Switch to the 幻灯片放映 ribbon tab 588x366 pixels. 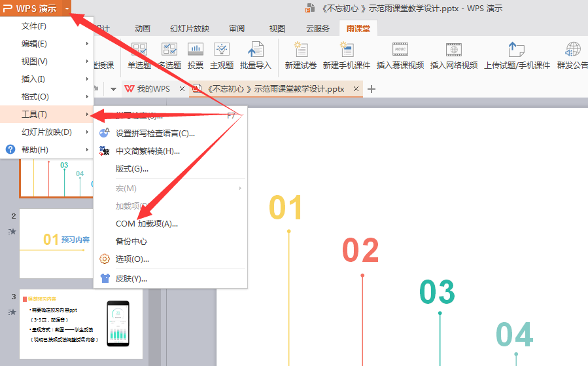pyautogui.click(x=190, y=29)
